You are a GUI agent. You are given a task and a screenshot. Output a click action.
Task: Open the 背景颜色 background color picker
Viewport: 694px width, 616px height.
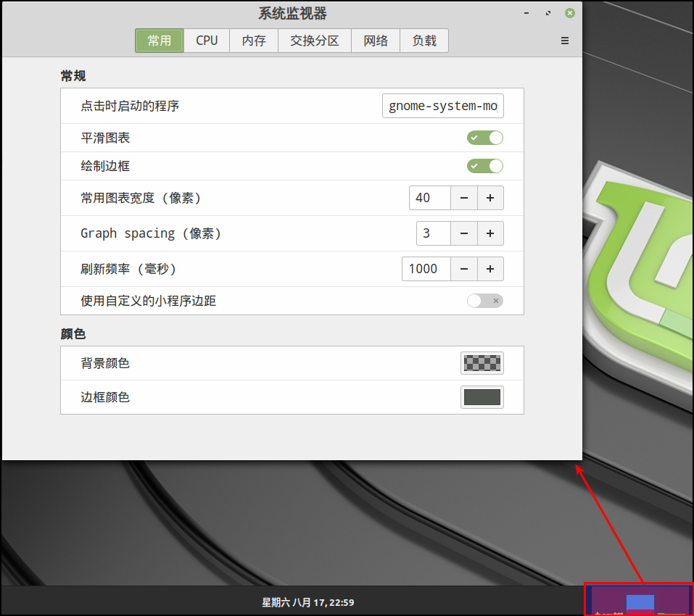tap(482, 362)
